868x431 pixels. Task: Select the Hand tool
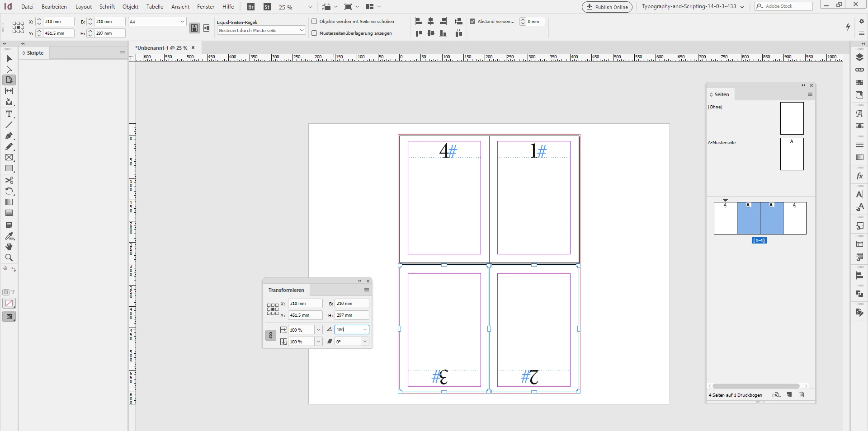(9, 247)
